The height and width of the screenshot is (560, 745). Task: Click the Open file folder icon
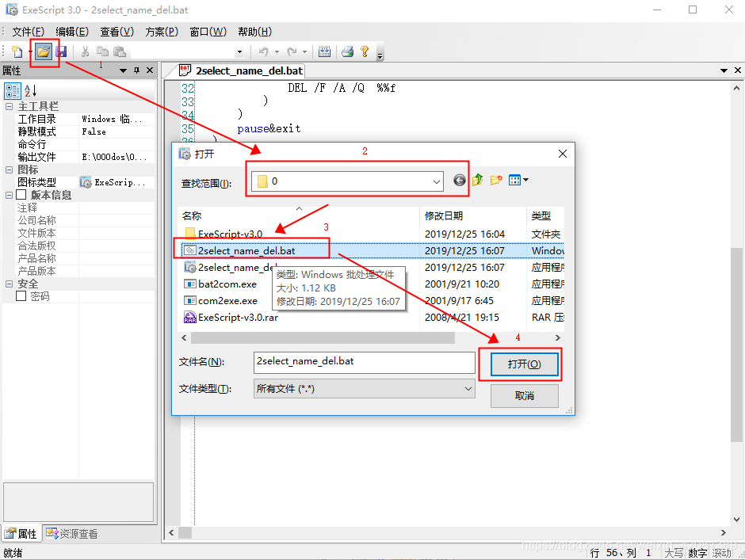point(44,51)
